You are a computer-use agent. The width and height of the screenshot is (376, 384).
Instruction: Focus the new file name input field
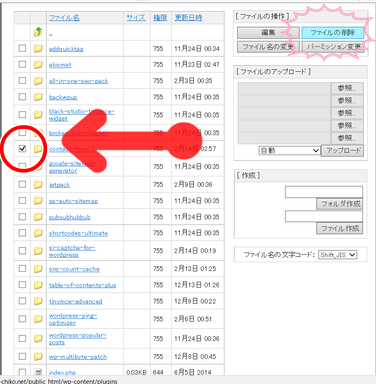(x=324, y=217)
